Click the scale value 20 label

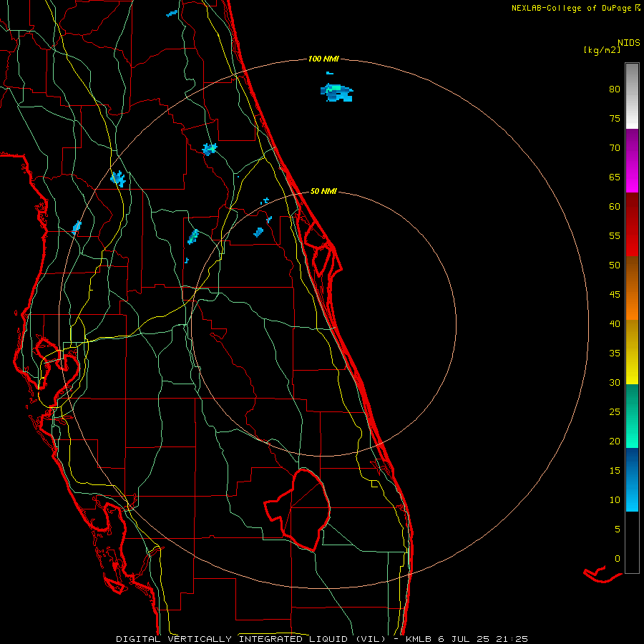(x=615, y=441)
